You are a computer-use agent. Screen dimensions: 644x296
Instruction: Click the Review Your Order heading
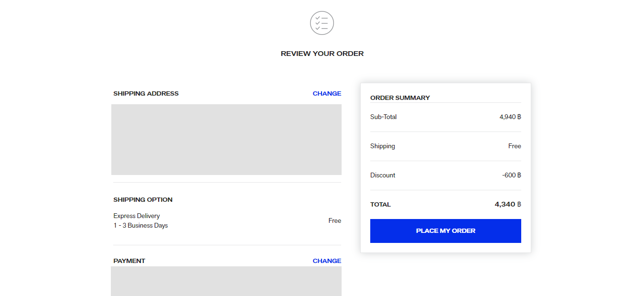[x=322, y=54]
